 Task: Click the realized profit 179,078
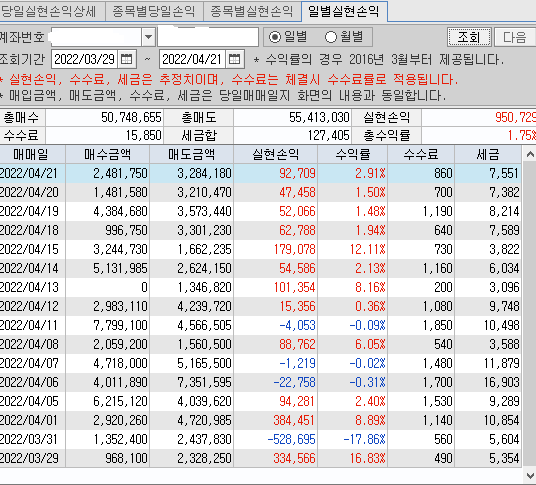click(294, 249)
